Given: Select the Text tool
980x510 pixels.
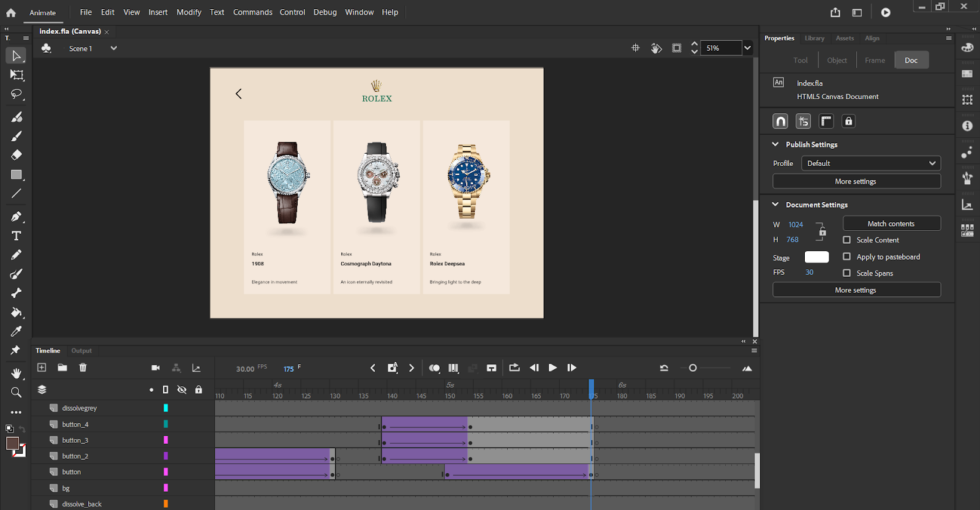Looking at the screenshot, I should pos(17,236).
